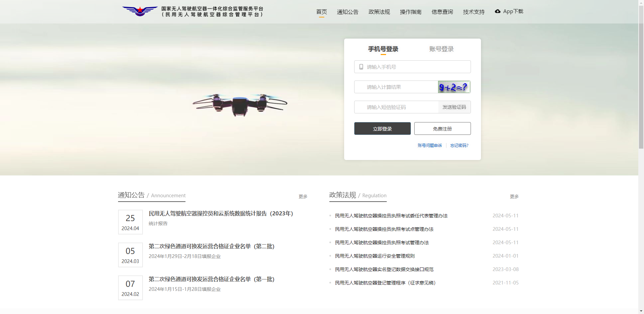Open the 政策法规 menu item
Screen dimensions: 644x314
pyautogui.click(x=379, y=12)
